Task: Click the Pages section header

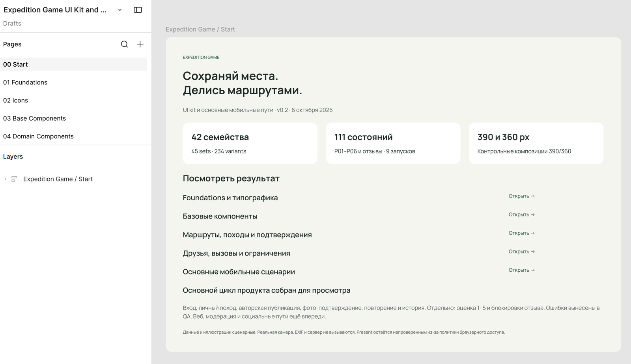Action: pos(12,44)
